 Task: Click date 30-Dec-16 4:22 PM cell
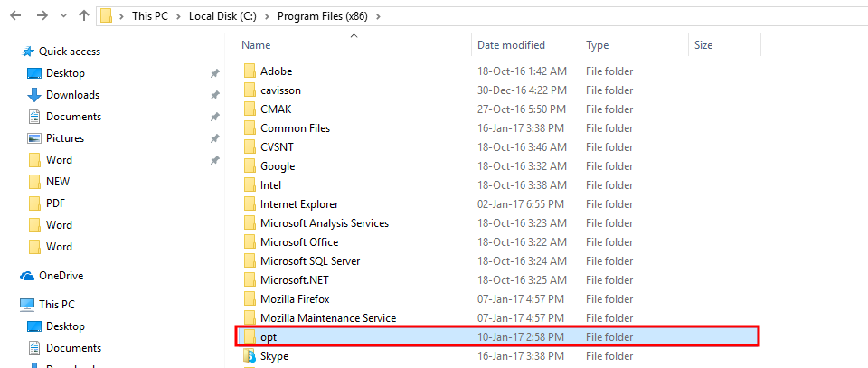click(x=521, y=90)
